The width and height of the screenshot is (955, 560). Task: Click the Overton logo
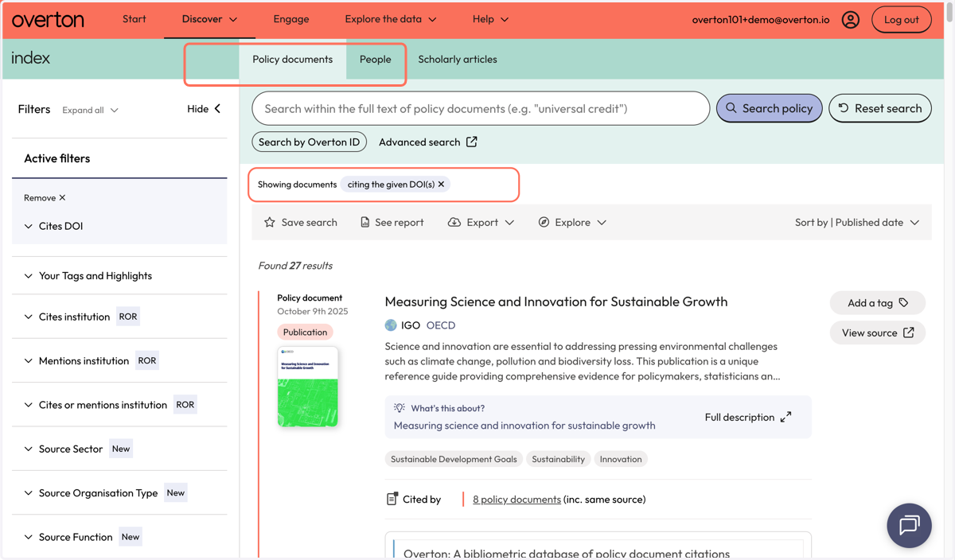[48, 20]
